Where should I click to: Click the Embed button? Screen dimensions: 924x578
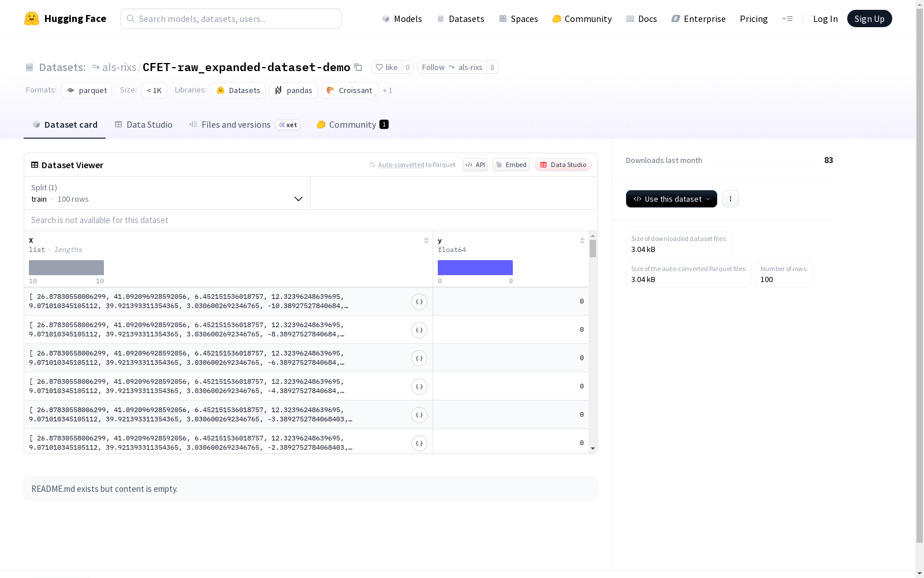[511, 165]
